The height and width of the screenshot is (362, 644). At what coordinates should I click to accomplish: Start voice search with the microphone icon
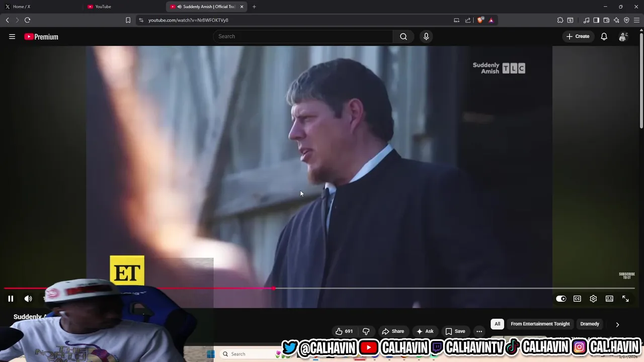click(x=426, y=36)
